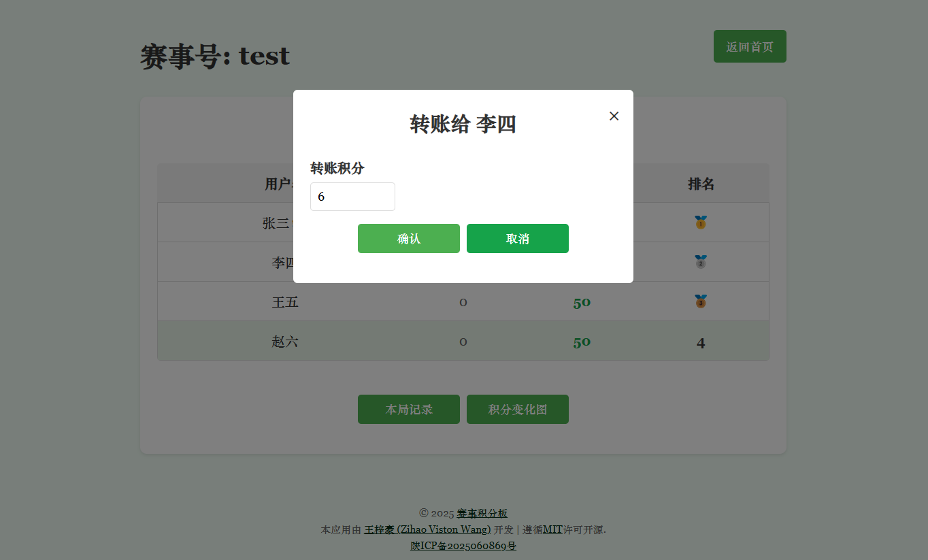The height and width of the screenshot is (560, 928).
Task: Open 积分变化图 score chart
Action: coord(517,409)
